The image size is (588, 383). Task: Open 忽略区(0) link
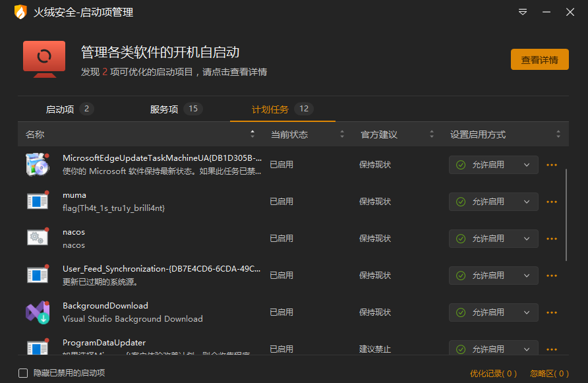coord(549,374)
